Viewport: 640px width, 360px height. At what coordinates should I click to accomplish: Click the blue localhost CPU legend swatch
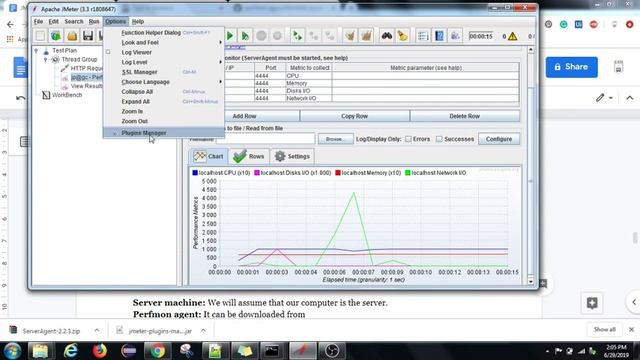[x=195, y=173]
